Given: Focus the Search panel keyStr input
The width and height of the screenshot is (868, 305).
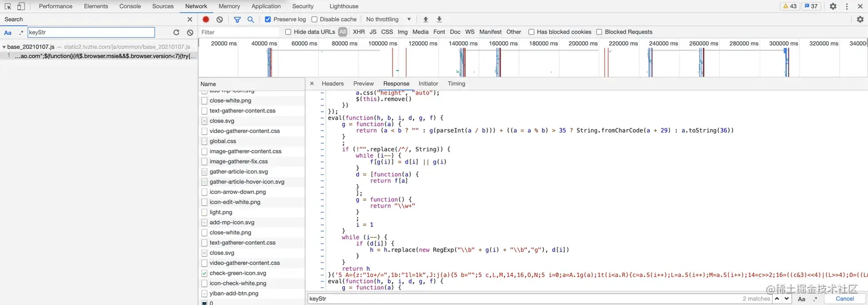Looking at the screenshot, I should (x=91, y=33).
